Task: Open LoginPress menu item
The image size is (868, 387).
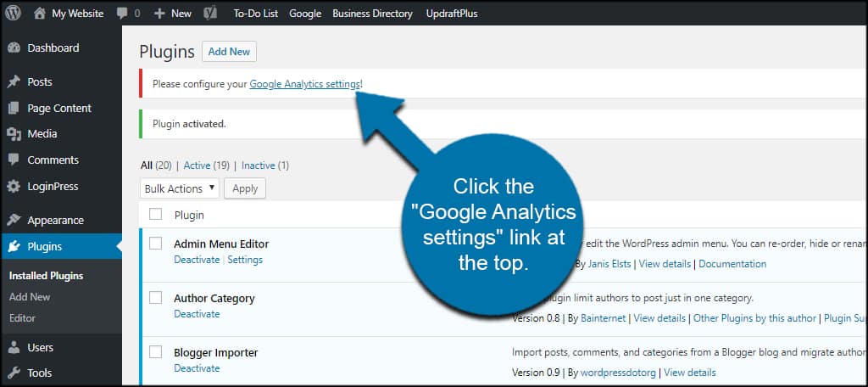Action: click(53, 187)
